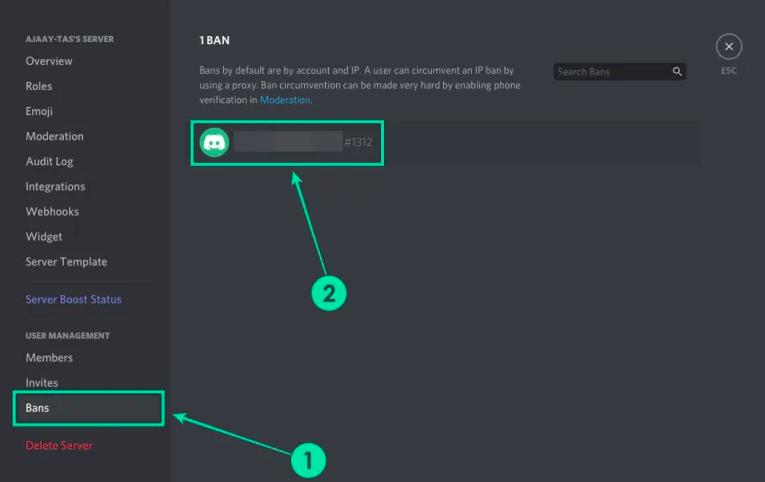The width and height of the screenshot is (765, 482).
Task: Open the Overview settings page
Action: click(49, 61)
